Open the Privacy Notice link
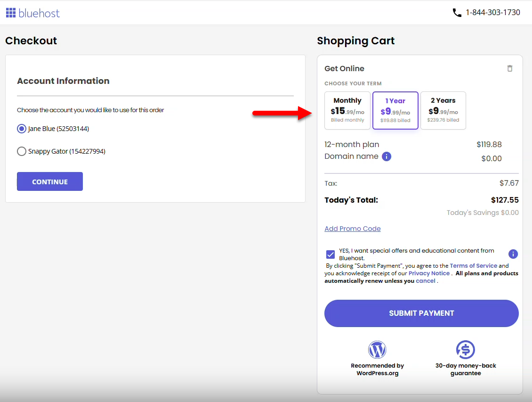Viewport: 532px width, 402px height. [x=429, y=273]
